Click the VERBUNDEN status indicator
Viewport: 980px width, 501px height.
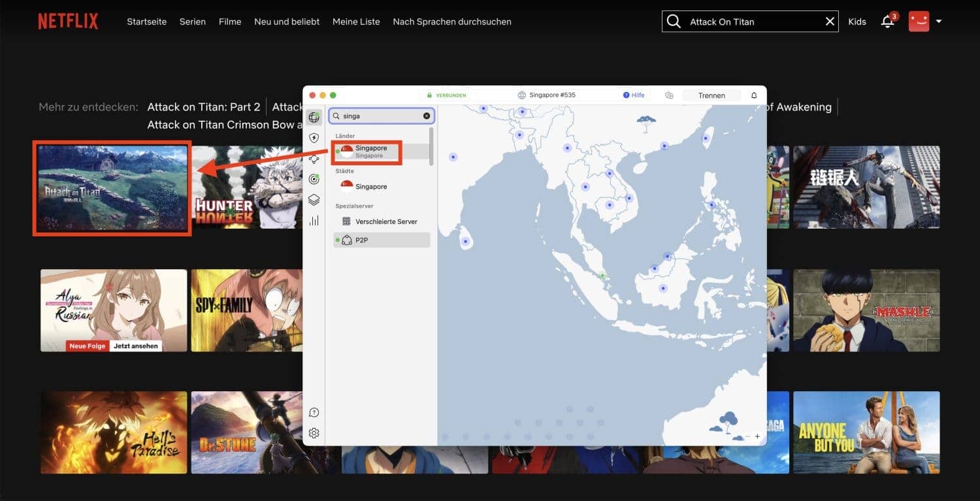(447, 95)
